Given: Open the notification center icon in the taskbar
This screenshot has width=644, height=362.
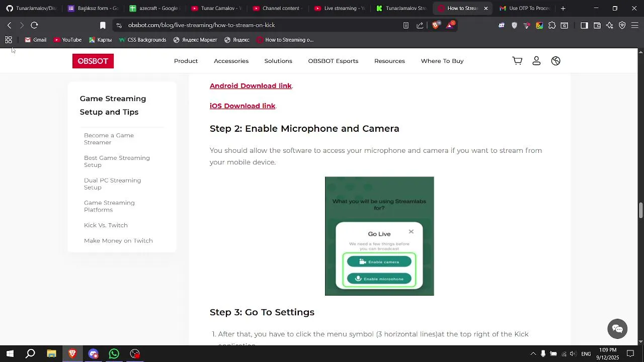Looking at the screenshot, I should pos(630,354).
